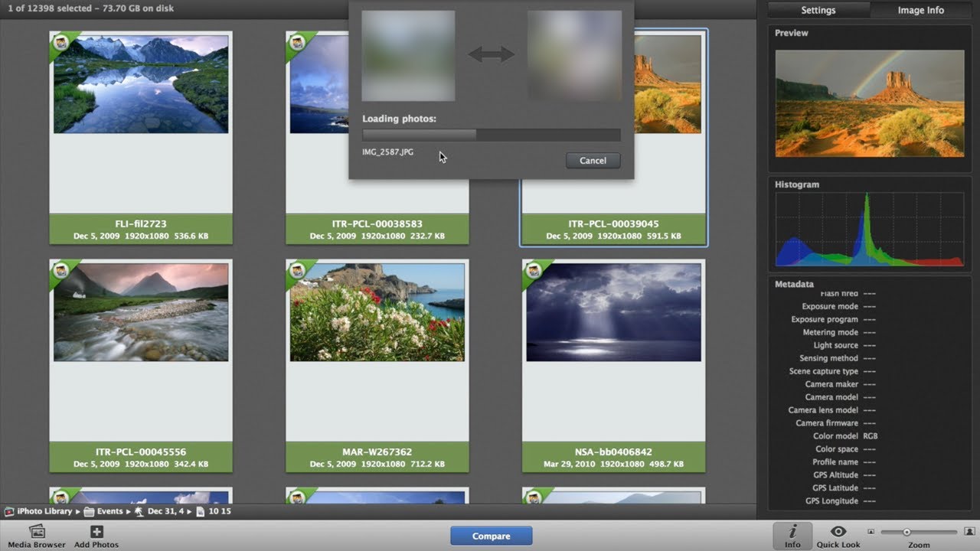Click iPhoto badge on ITR-PCL-00038583 thumbnail

[x=298, y=43]
